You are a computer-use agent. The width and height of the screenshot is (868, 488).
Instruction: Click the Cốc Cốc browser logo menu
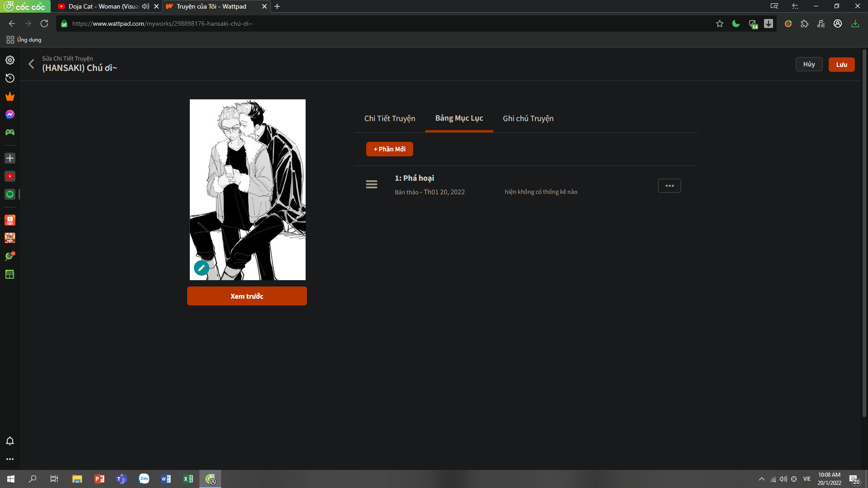25,6
